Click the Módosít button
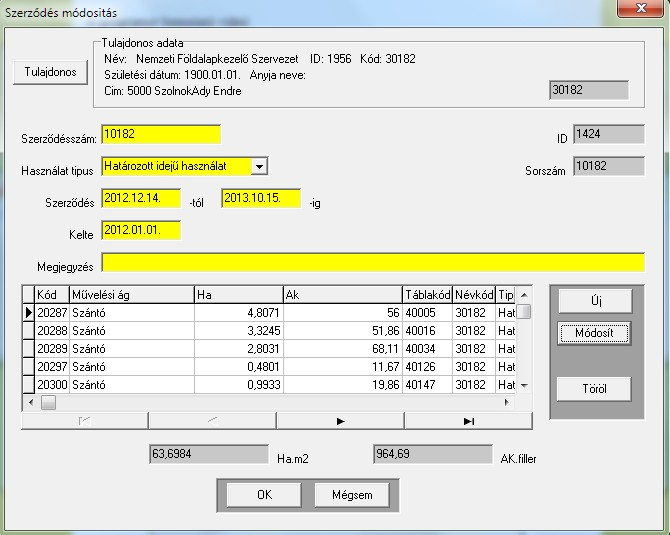The image size is (670, 535). tap(594, 333)
